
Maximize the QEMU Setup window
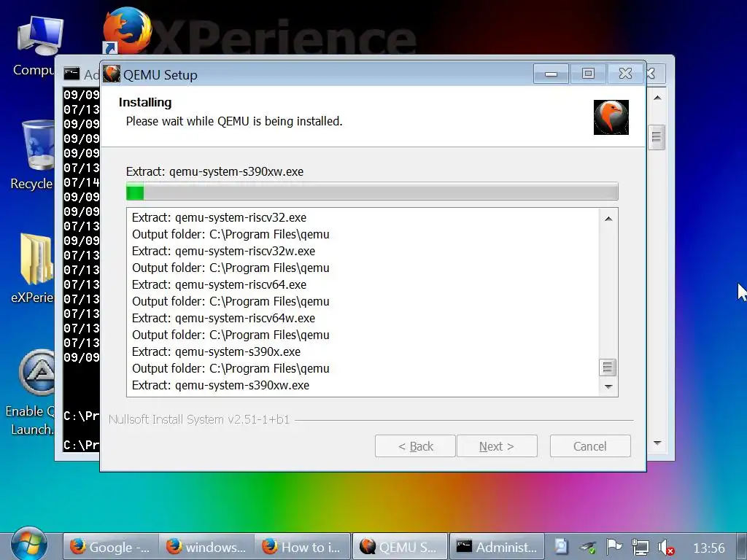(588, 74)
